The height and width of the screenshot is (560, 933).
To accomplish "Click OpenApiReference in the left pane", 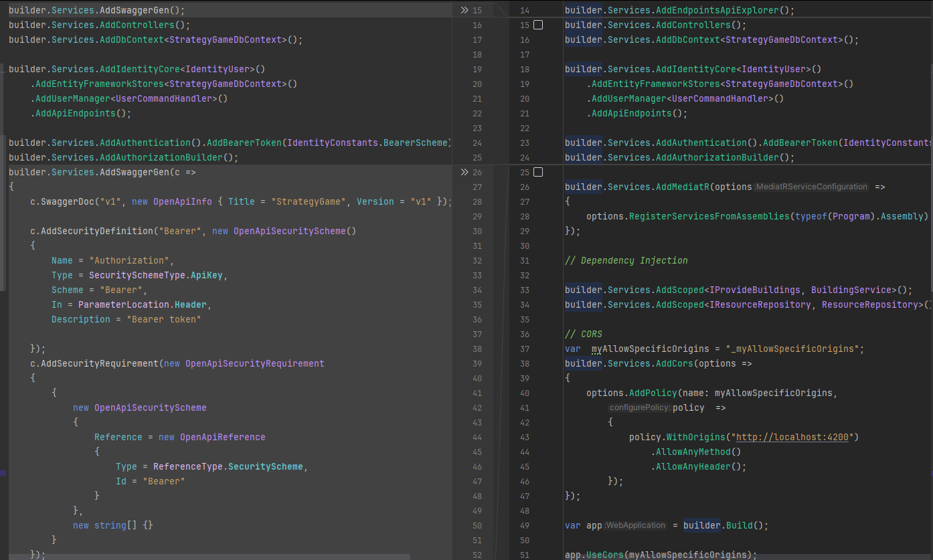I will click(x=222, y=437).
